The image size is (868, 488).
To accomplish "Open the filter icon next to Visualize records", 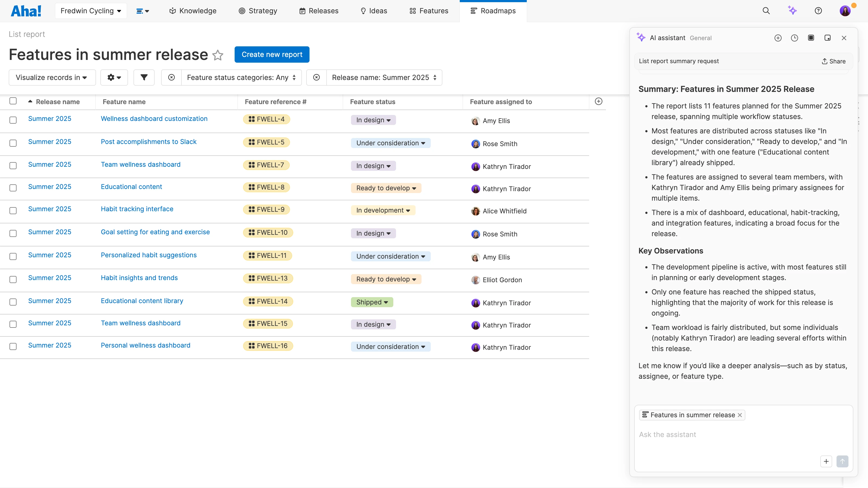I will click(x=144, y=78).
